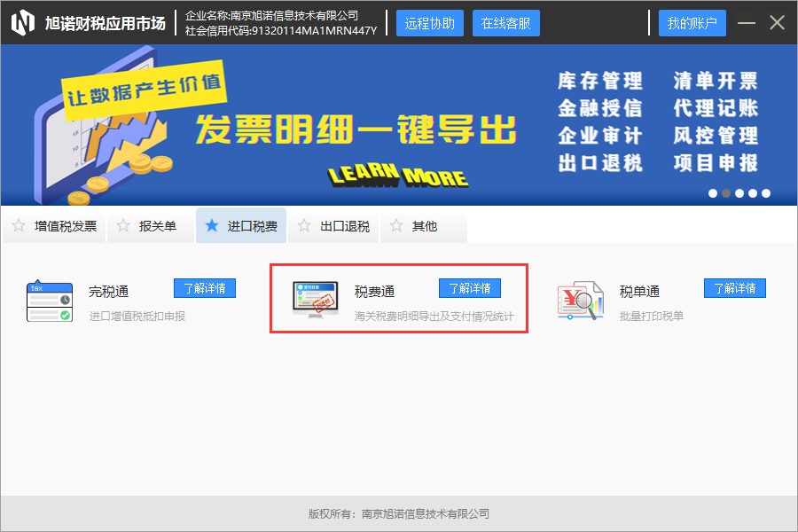Open the 税单通 document icon
Viewport: 798px width, 532px height.
pyautogui.click(x=580, y=301)
